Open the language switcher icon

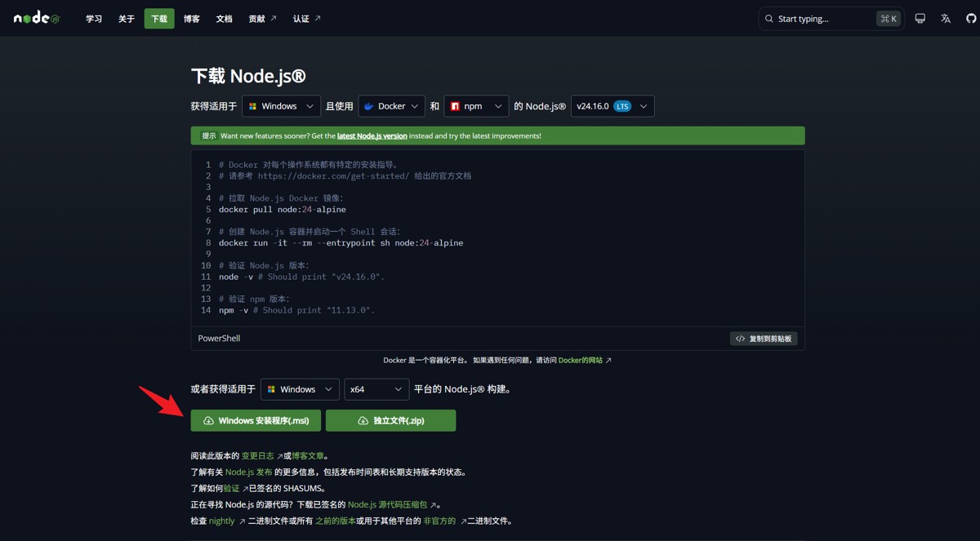(x=946, y=19)
